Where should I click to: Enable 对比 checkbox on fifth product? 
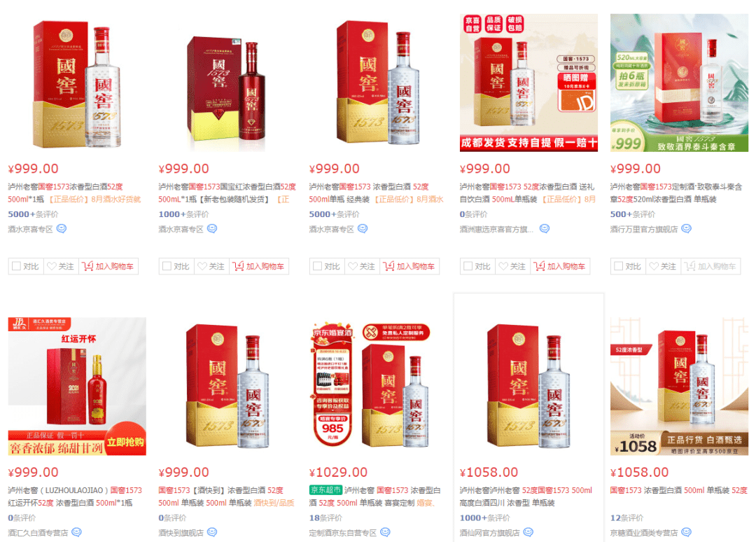point(619,266)
